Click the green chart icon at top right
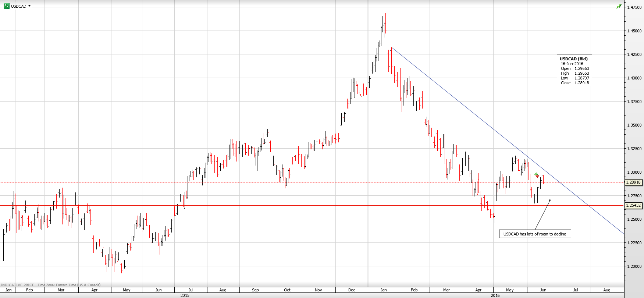This screenshot has height=298, width=644. pos(619,7)
